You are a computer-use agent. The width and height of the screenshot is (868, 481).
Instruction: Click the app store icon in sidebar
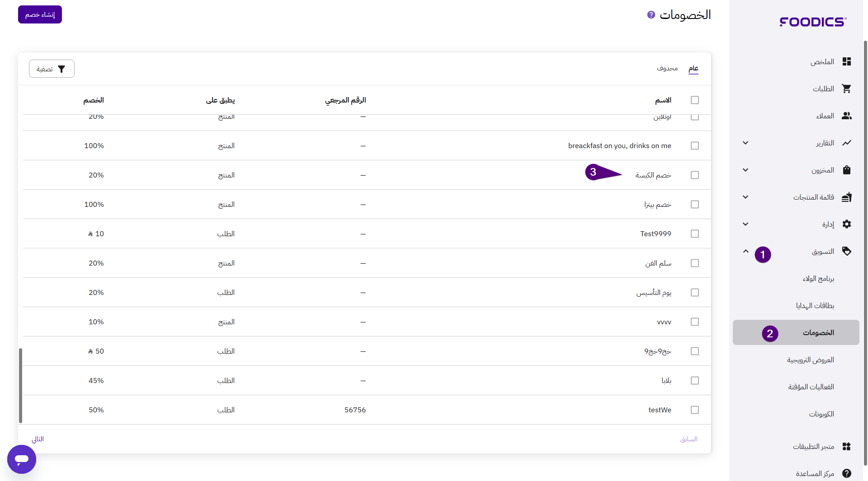(x=846, y=447)
